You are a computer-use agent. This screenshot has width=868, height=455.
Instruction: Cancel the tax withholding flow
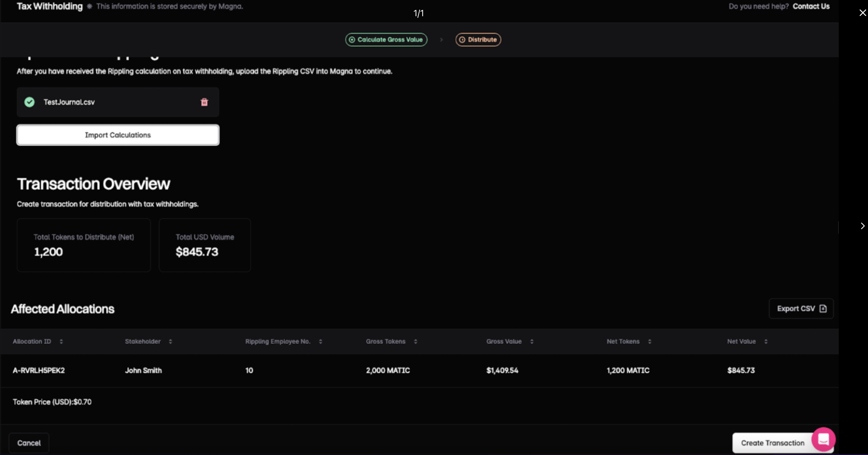(29, 443)
